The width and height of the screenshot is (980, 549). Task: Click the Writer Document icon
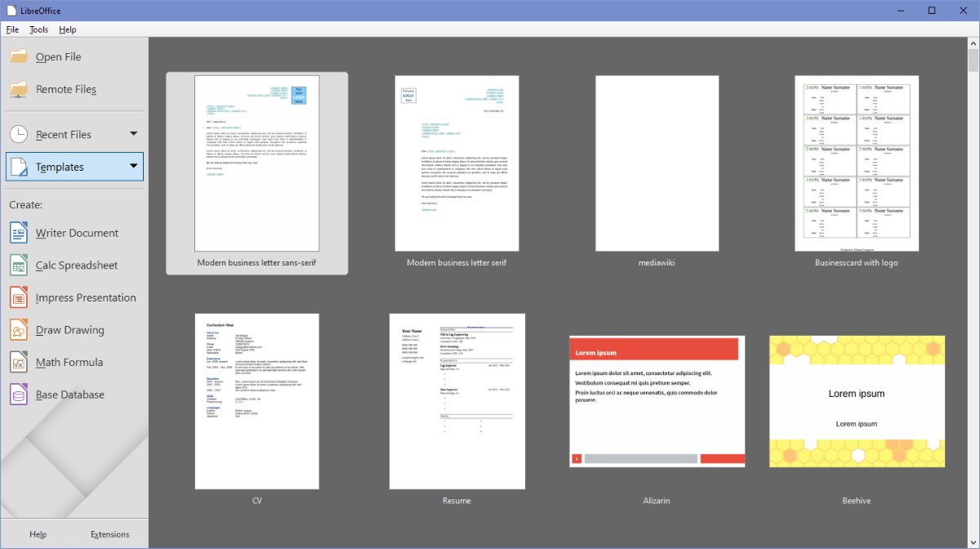pyautogui.click(x=19, y=233)
